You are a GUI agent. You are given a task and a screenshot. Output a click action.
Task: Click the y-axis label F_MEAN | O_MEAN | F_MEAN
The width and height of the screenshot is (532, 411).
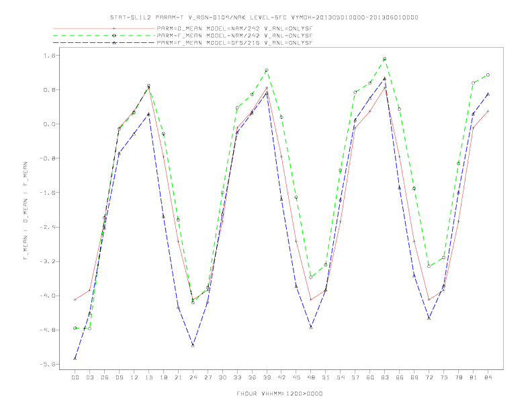(25, 211)
